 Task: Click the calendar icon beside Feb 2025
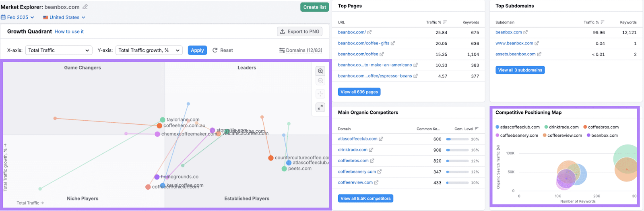(3, 17)
